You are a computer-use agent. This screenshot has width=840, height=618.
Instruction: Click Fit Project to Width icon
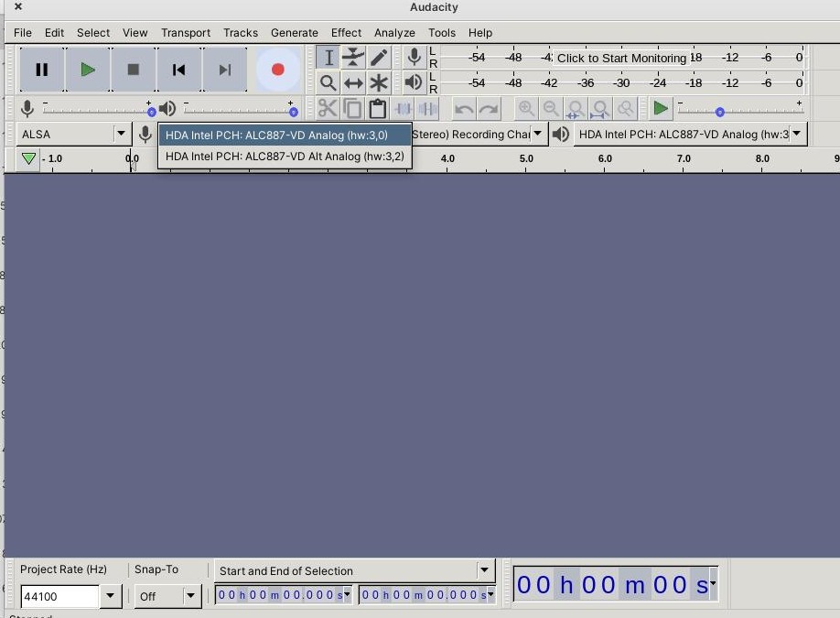(x=600, y=109)
